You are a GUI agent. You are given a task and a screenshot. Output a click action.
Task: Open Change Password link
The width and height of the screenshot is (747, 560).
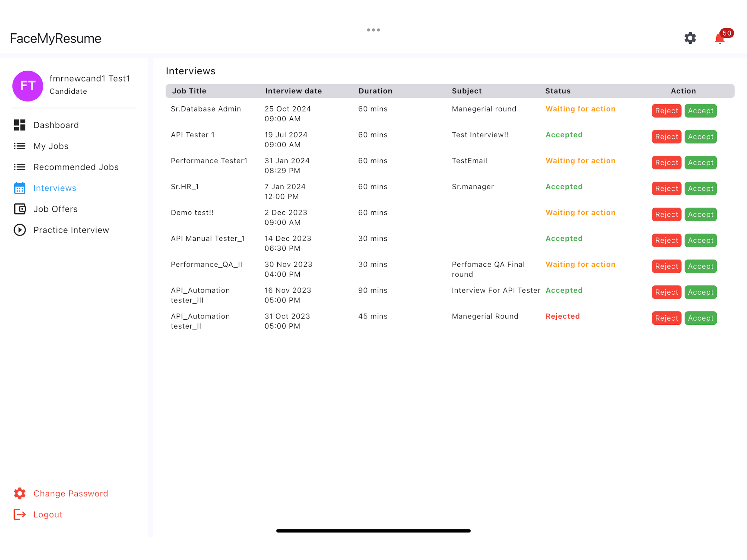point(71,493)
